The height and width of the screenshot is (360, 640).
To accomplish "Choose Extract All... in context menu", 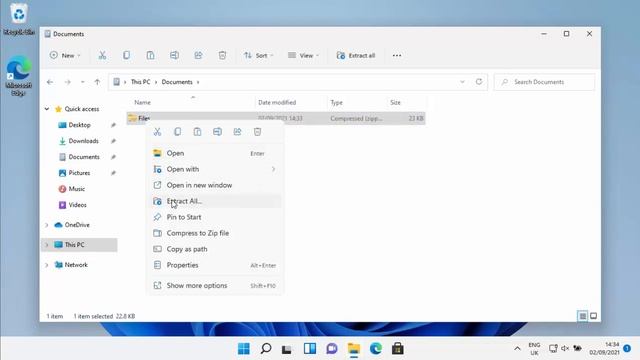I will pyautogui.click(x=215, y=201).
